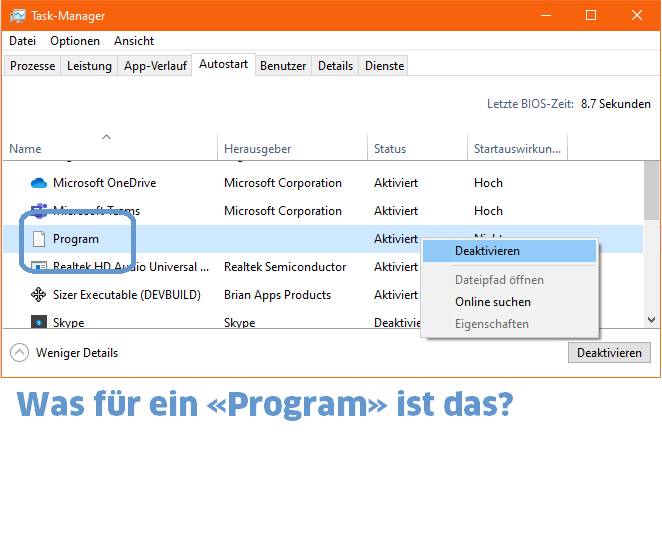Sort by Startauswirkungen column header
Viewport: 662px width, 535px height.
click(517, 149)
